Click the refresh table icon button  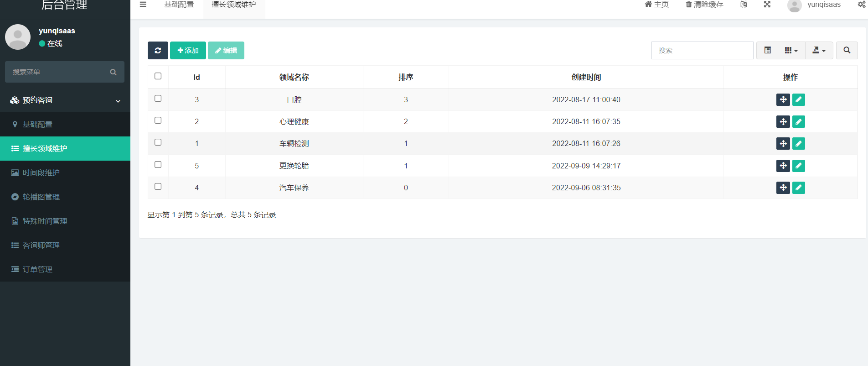[x=158, y=51]
